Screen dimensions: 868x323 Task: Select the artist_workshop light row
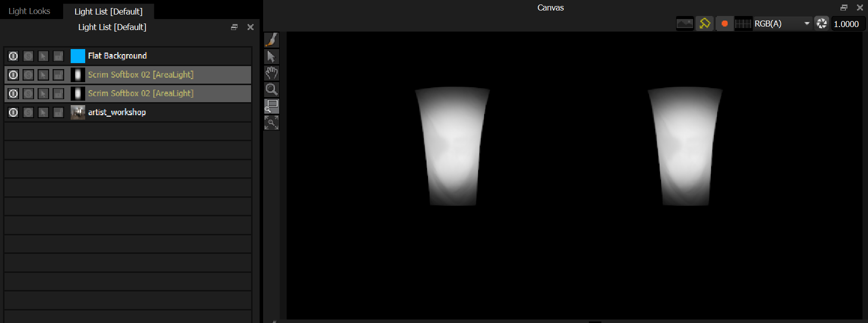click(x=128, y=112)
